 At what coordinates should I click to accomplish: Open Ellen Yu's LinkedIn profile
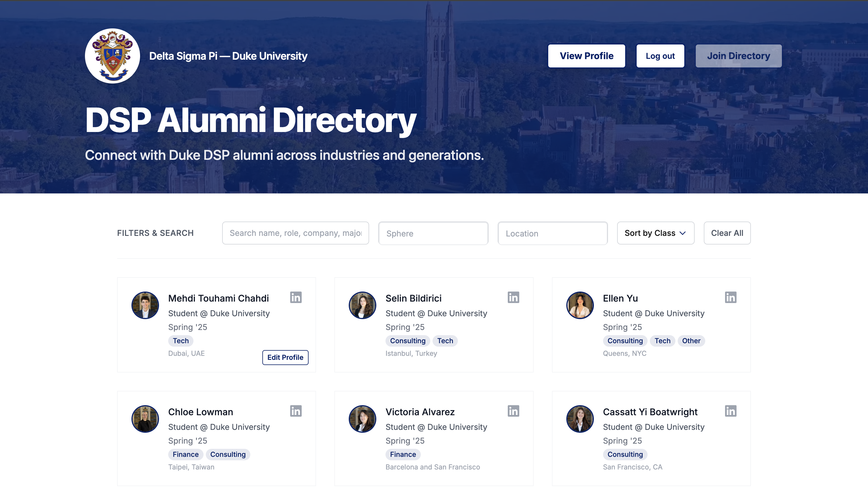730,297
